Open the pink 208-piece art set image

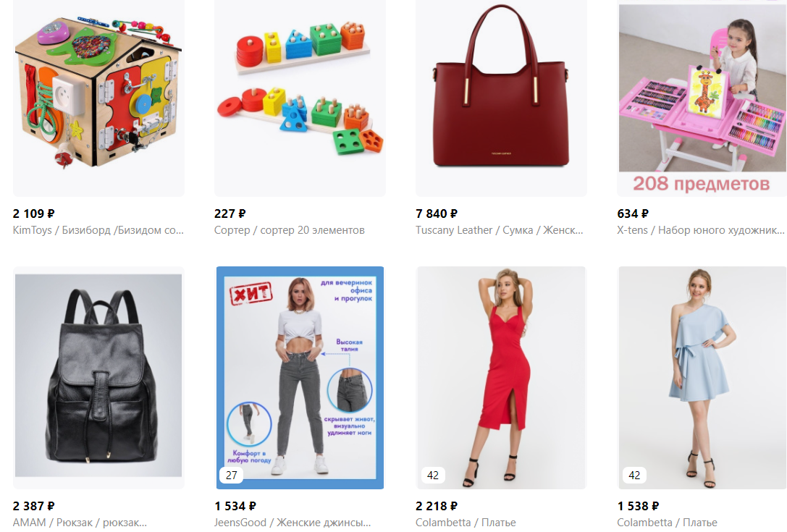pos(702,98)
